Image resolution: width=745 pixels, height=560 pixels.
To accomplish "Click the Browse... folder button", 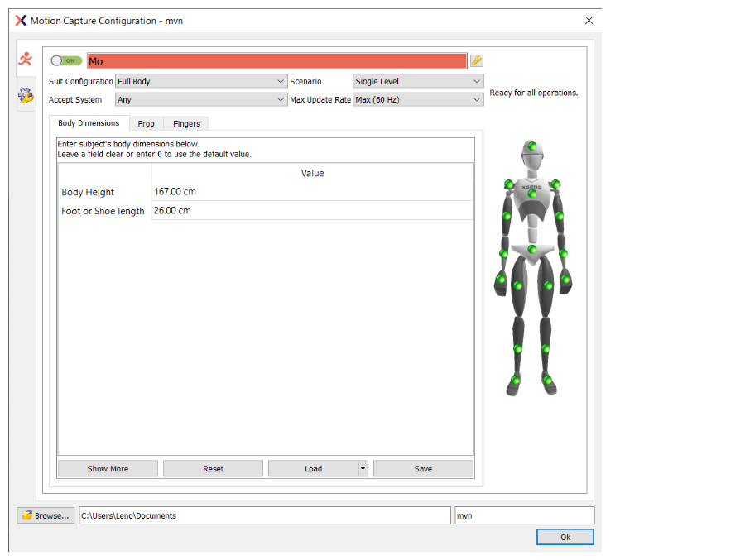I will click(46, 515).
